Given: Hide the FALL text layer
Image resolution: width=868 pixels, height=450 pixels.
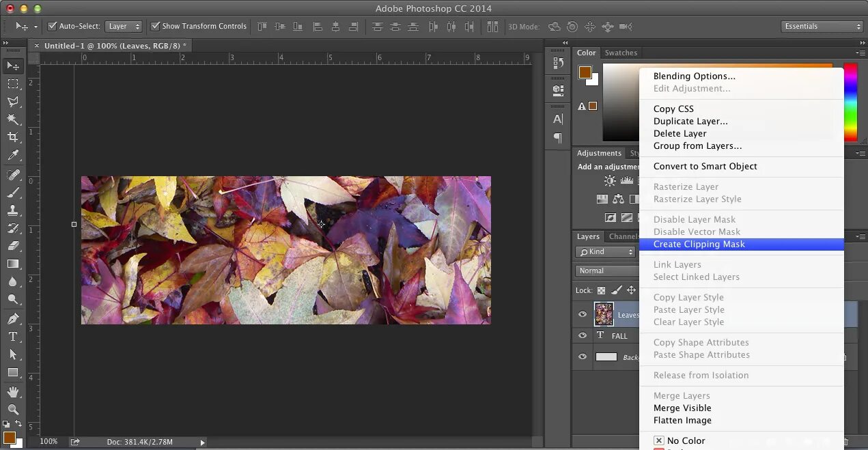Looking at the screenshot, I should click(583, 336).
